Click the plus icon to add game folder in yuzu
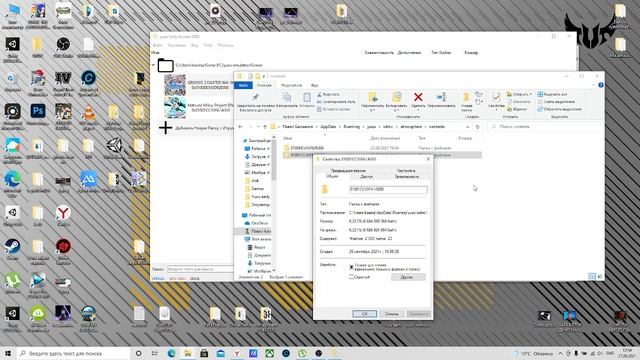This screenshot has width=640, height=360. 165,128
